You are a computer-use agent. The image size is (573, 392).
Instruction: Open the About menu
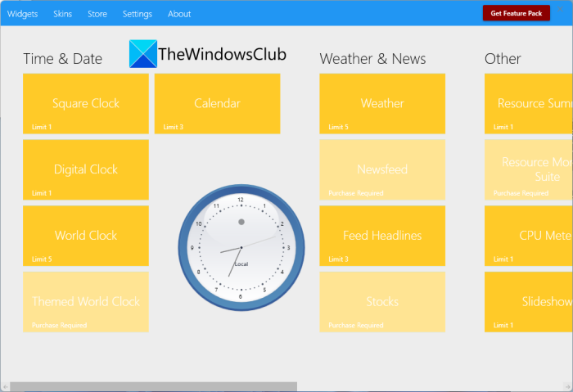point(179,14)
